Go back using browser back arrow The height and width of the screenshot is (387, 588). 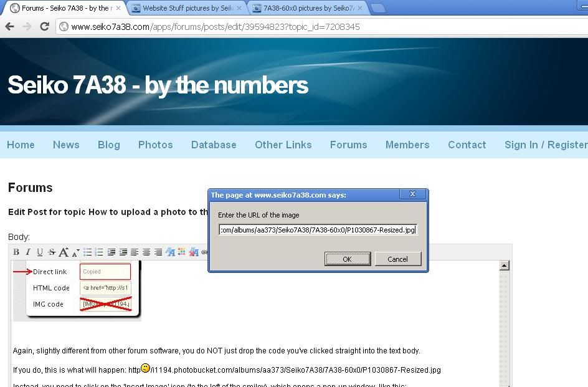tap(10, 27)
